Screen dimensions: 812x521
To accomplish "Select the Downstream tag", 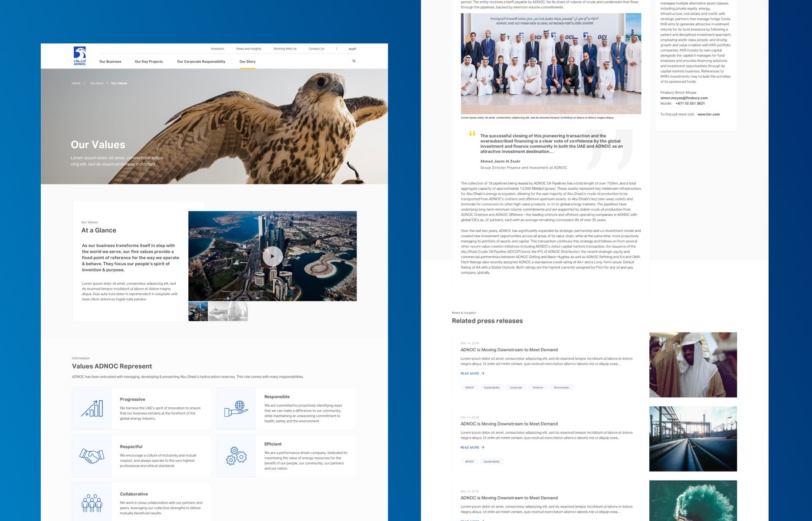I will (x=561, y=388).
